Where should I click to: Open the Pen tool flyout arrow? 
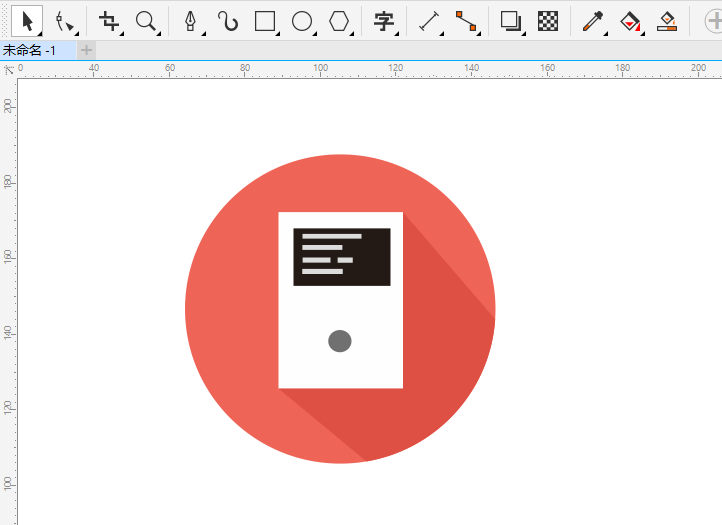click(203, 34)
